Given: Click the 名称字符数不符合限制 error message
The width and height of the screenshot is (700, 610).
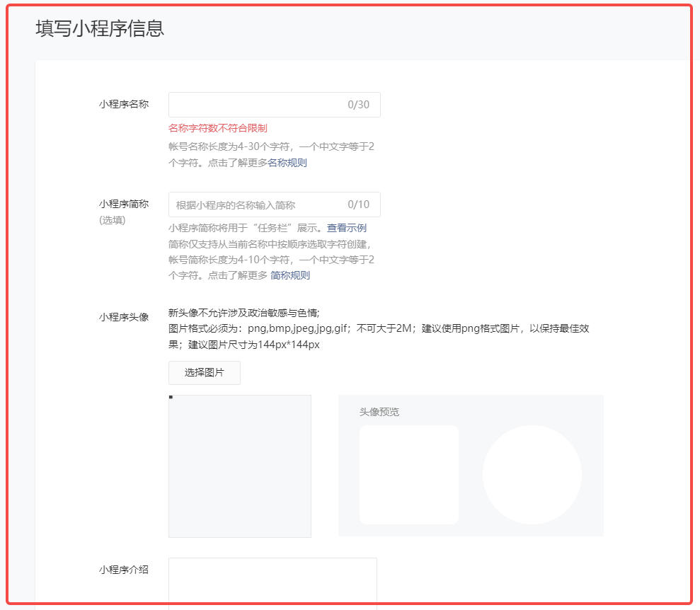Looking at the screenshot, I should pyautogui.click(x=218, y=129).
